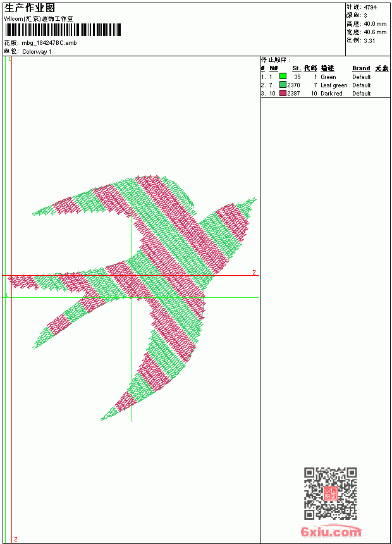Click the 生产作业图 title heading

click(x=30, y=8)
